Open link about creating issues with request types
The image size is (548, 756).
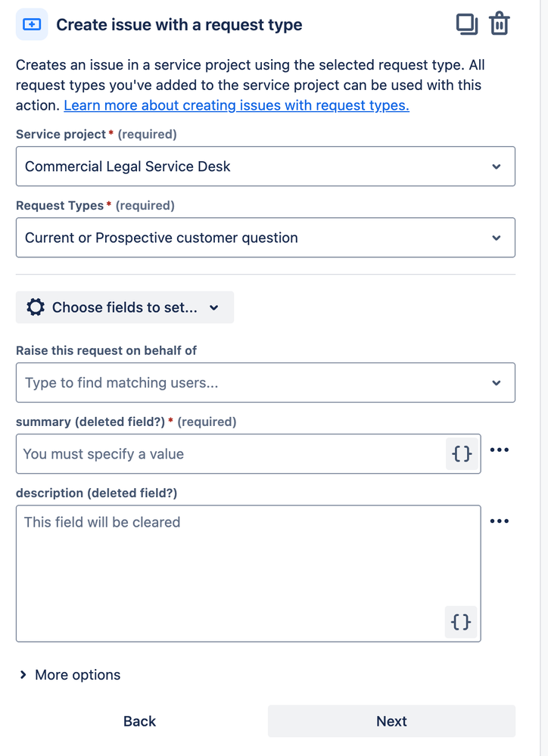[x=236, y=106]
